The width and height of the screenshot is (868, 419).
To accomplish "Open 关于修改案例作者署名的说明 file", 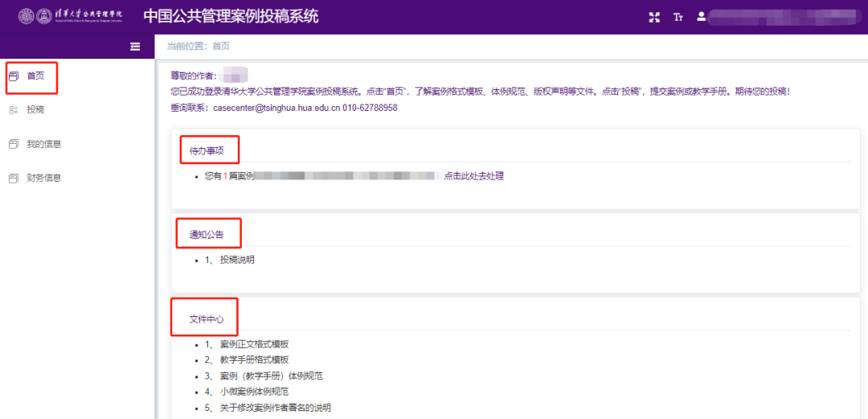I will [x=275, y=408].
